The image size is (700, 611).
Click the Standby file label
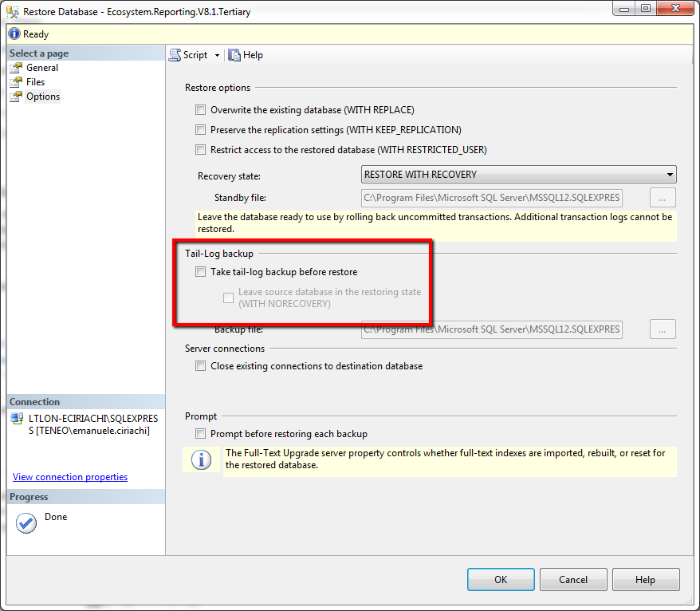[240, 198]
